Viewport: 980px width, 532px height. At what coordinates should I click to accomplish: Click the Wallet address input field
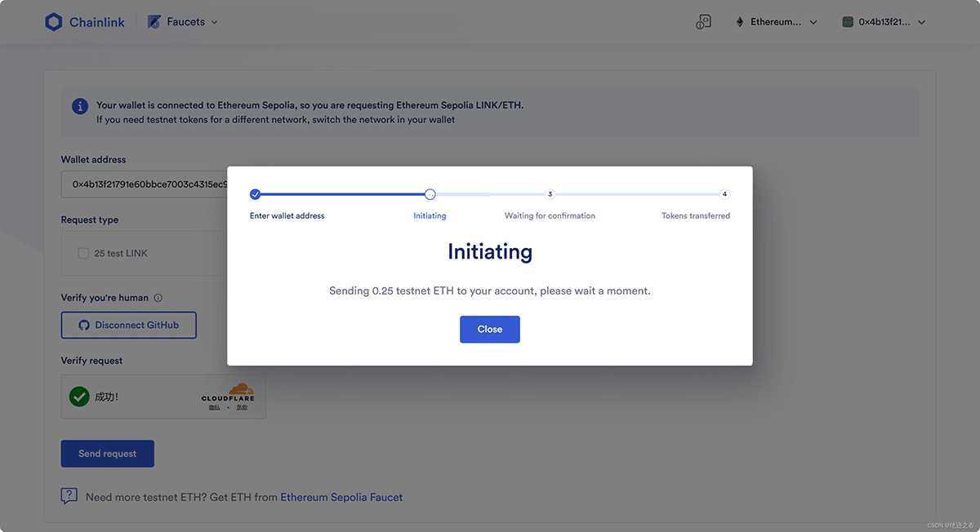147,184
